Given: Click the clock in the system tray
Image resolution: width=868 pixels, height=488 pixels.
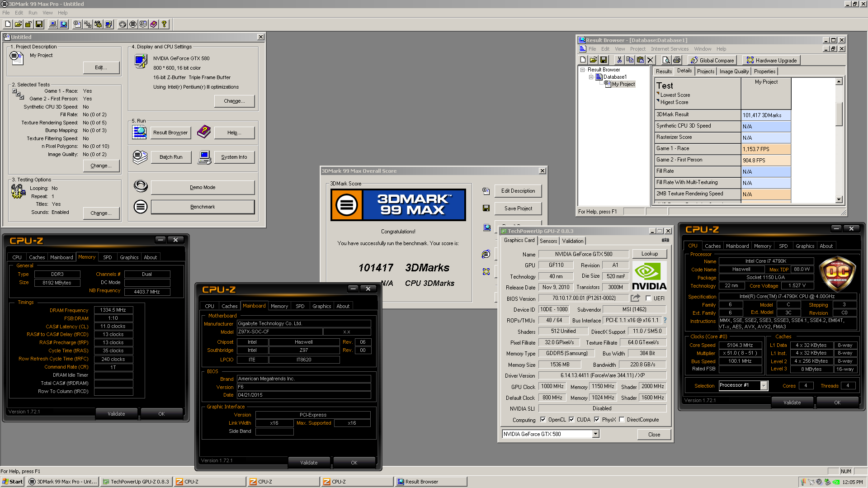Looking at the screenshot, I should 853,482.
